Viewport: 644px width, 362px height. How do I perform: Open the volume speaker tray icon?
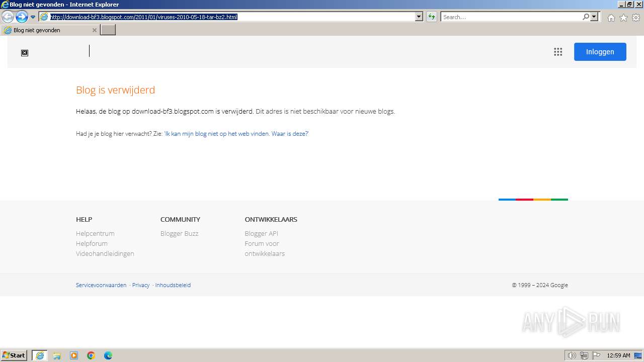[x=572, y=355]
